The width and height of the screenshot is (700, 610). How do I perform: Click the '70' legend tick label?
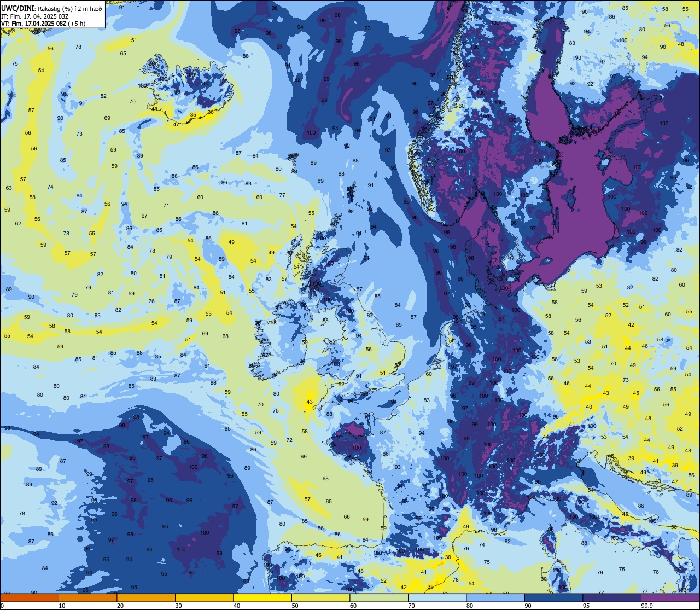tap(412, 606)
